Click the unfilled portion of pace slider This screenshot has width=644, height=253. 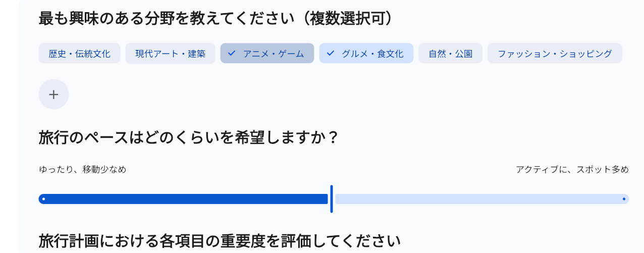[x=479, y=199]
